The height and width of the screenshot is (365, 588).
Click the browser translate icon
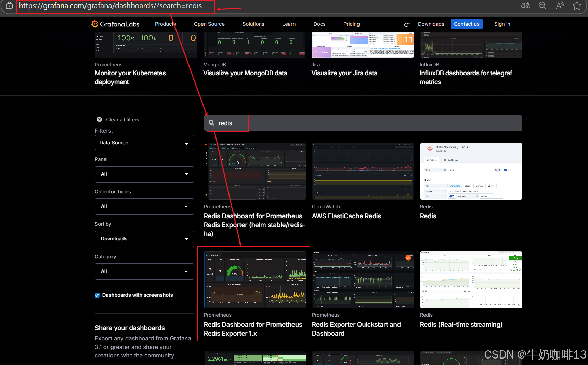(x=525, y=5)
